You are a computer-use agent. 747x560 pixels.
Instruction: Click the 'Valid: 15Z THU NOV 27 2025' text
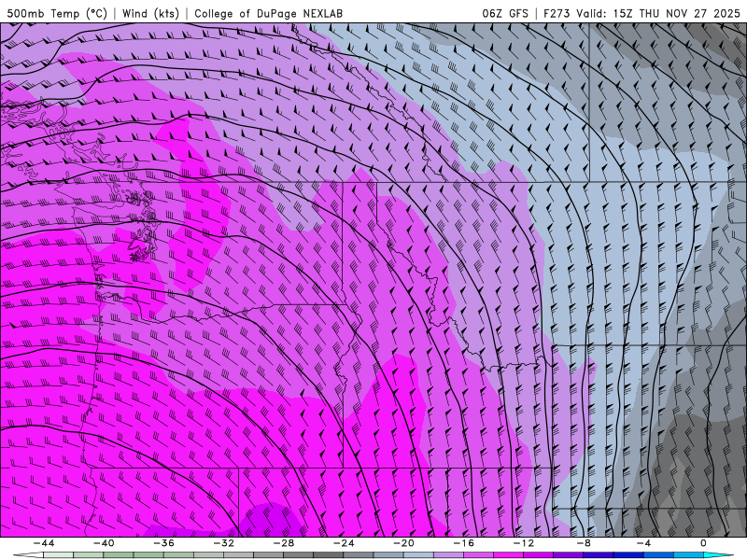click(658, 14)
